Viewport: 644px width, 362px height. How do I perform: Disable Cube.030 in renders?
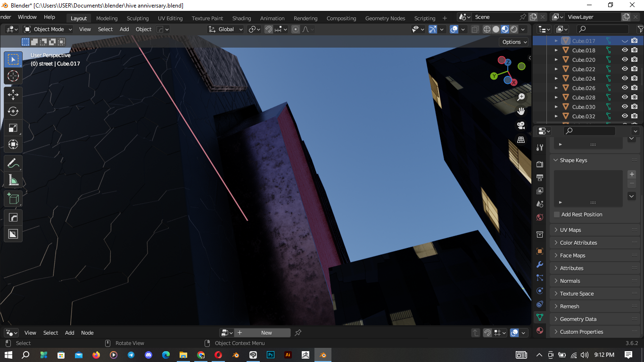click(x=635, y=107)
